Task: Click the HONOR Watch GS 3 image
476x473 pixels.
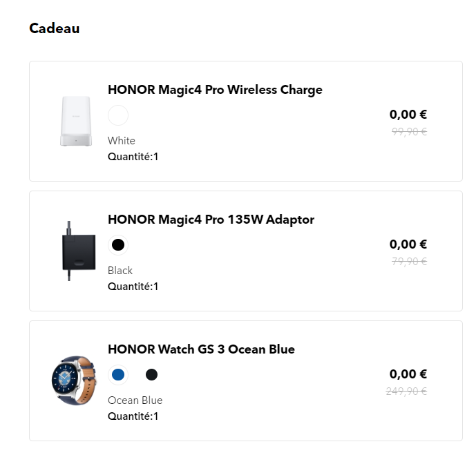Action: pos(75,380)
